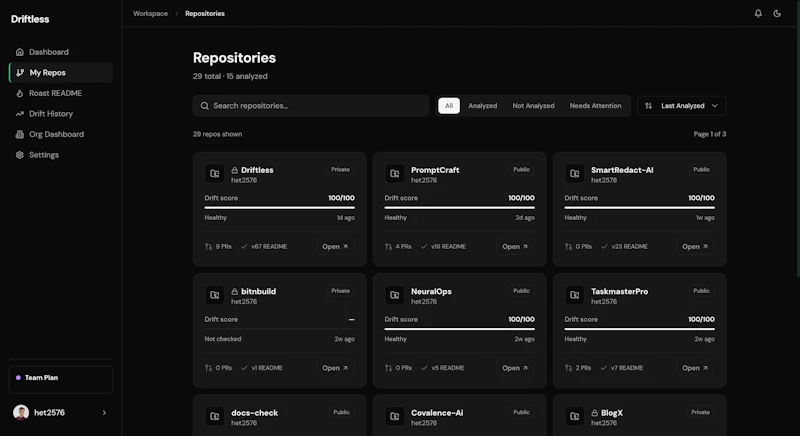Image resolution: width=800 pixels, height=436 pixels.
Task: Click the Drift History trend icon
Action: pyautogui.click(x=19, y=114)
